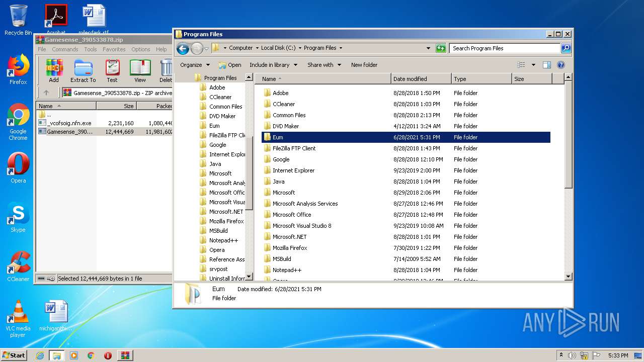Select srvpost in the navigation tree
The height and width of the screenshot is (362, 644).
click(x=218, y=269)
